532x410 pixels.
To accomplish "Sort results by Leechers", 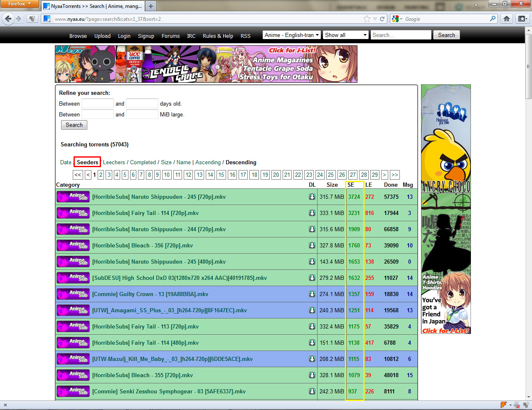I will click(114, 162).
